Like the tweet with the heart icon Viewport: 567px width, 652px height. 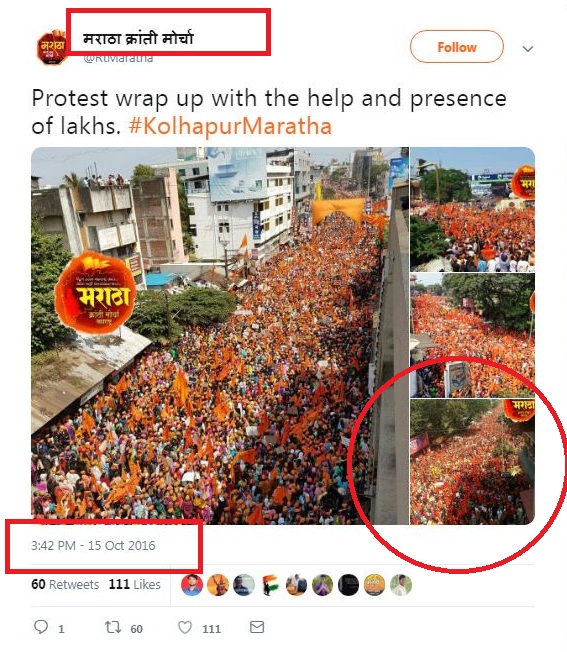click(x=185, y=627)
